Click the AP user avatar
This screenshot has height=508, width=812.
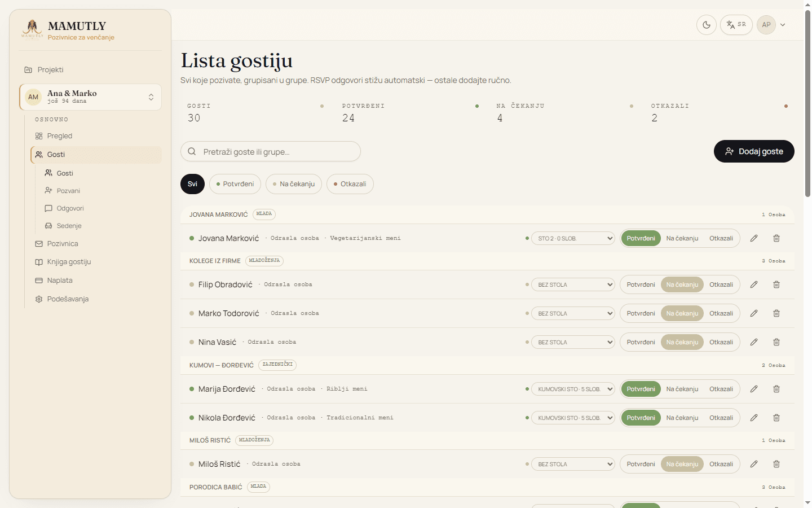[766, 25]
